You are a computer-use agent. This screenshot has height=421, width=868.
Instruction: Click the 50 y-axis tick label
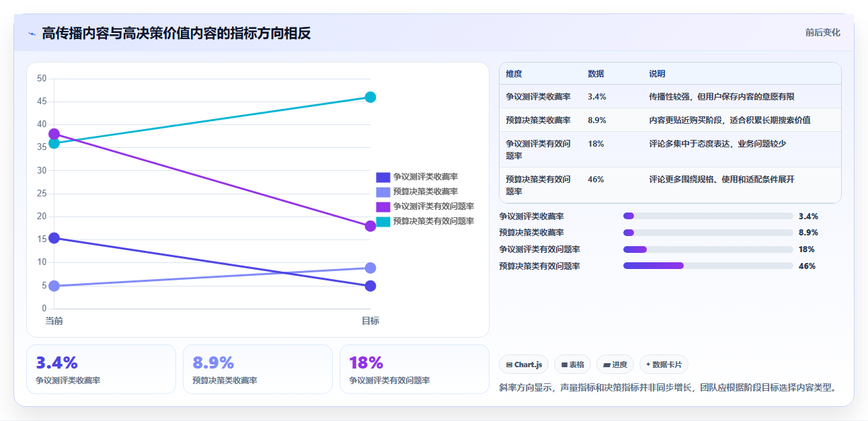point(42,79)
